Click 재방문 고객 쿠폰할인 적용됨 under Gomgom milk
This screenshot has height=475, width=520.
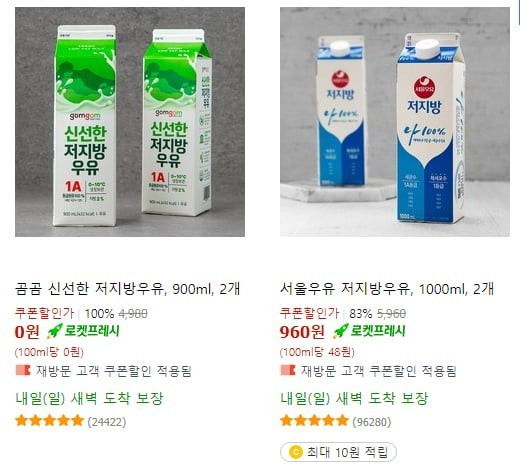[x=114, y=371]
